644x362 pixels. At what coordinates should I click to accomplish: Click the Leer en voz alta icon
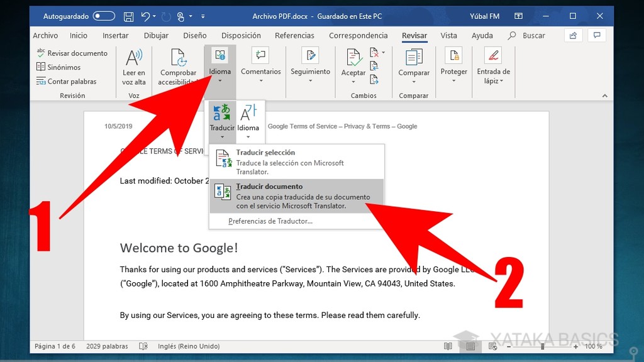[134, 58]
